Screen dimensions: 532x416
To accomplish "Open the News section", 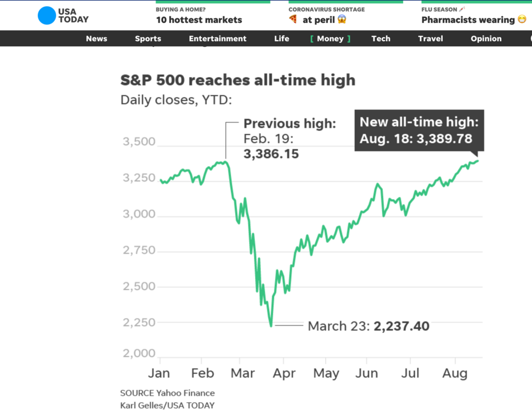I will click(x=97, y=38).
